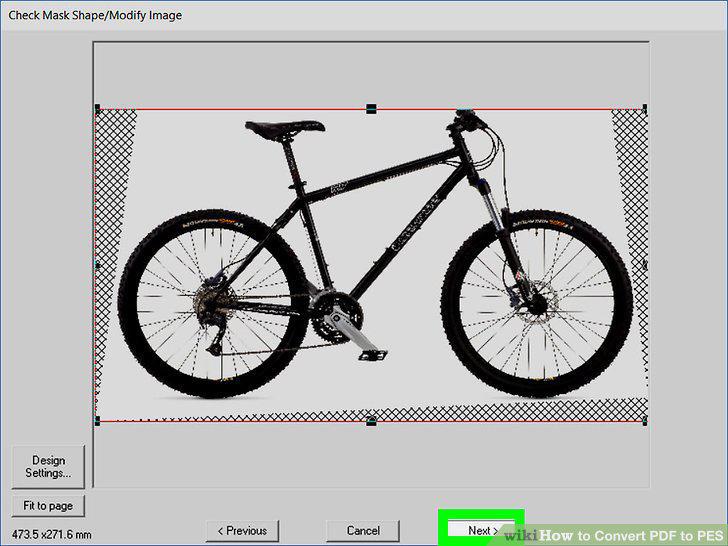Viewport: 728px width, 546px height.
Task: Click the 473.5 x271.6 mm size readout
Action: (52, 534)
